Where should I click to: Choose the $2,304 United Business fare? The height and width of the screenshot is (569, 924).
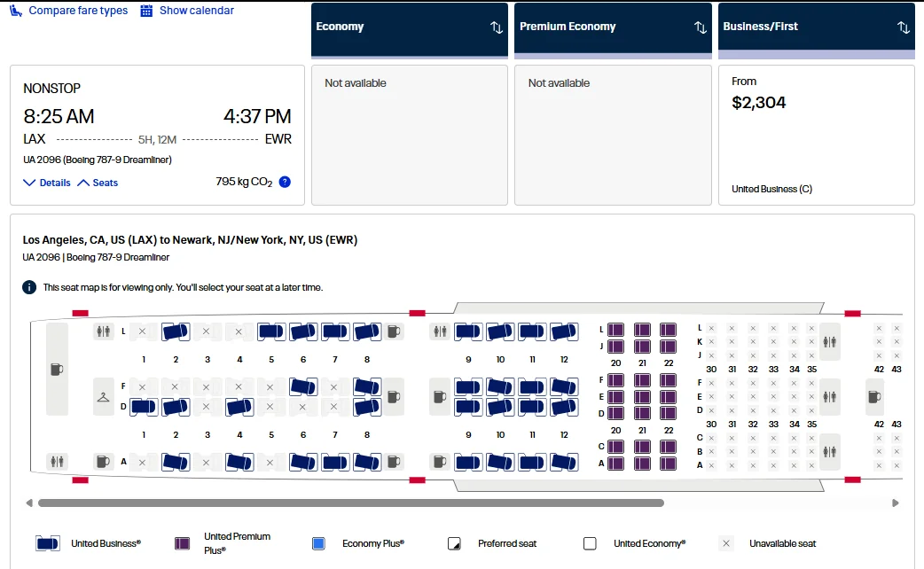(x=816, y=135)
